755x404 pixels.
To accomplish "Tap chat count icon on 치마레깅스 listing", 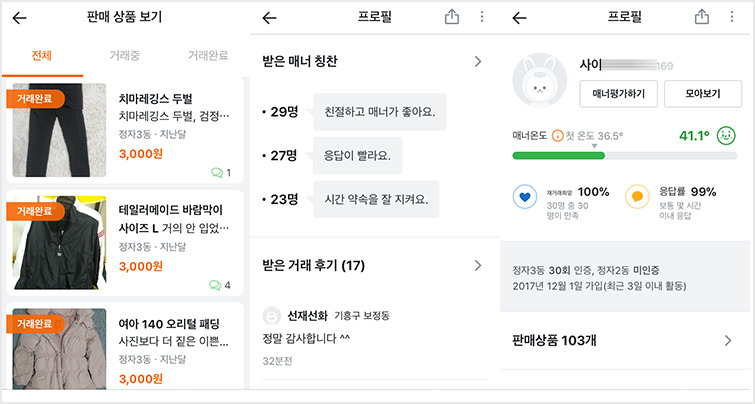I will 217,172.
